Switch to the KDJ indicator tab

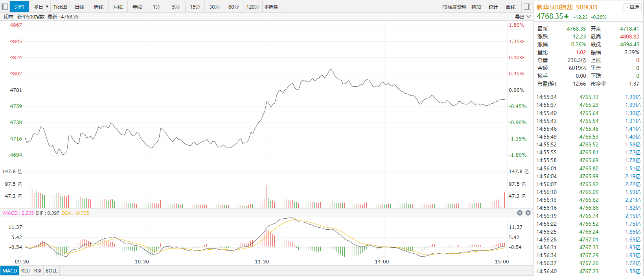[26, 271]
